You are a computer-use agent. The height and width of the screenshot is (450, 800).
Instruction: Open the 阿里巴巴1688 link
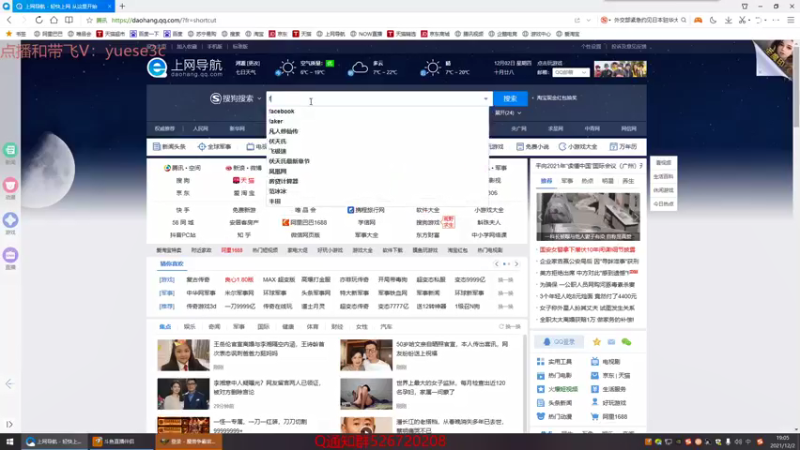pyautogui.click(x=305, y=222)
